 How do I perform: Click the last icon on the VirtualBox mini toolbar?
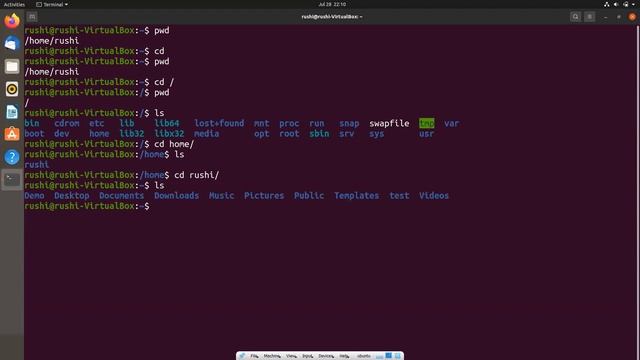point(398,356)
